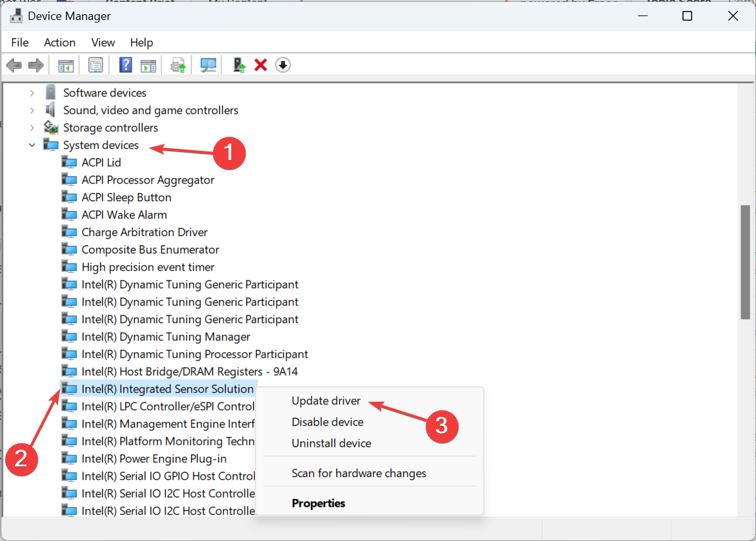Select Intel(R) LPC Controller/eSPI Controller entry

pos(168,406)
